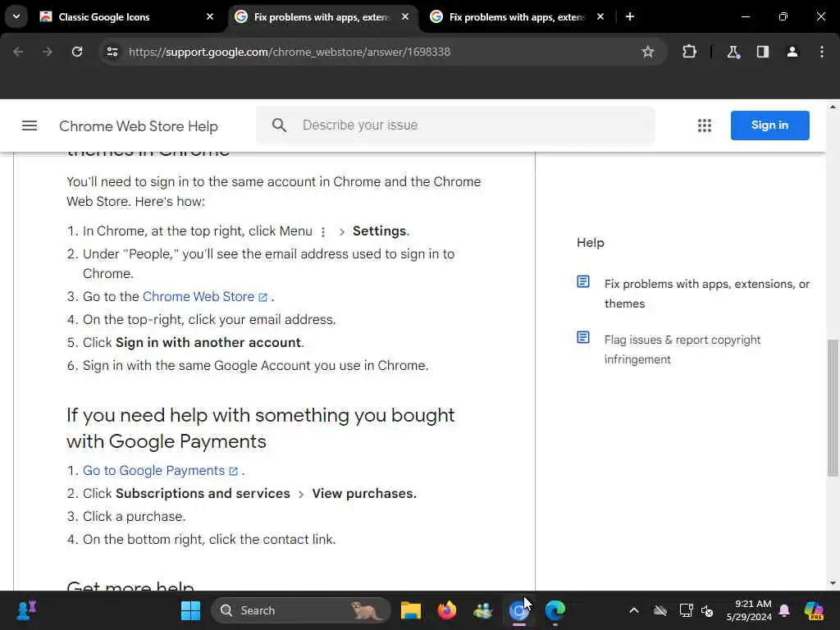Open Chrome three-dot menu
This screenshot has height=630, width=840.
(x=822, y=52)
